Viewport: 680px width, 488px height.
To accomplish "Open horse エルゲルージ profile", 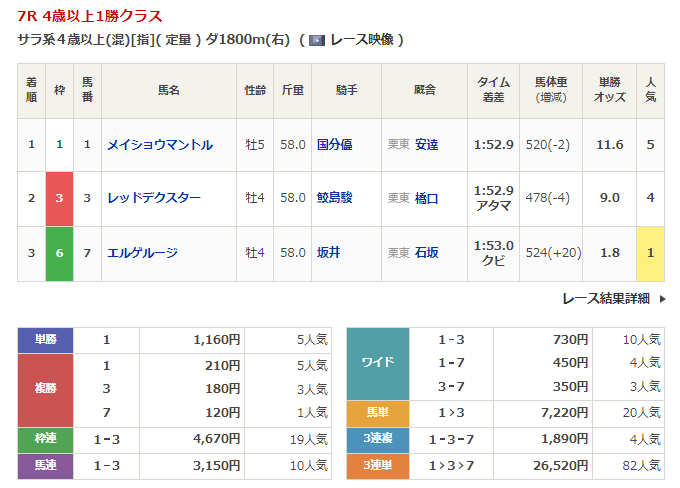I will tap(142, 253).
